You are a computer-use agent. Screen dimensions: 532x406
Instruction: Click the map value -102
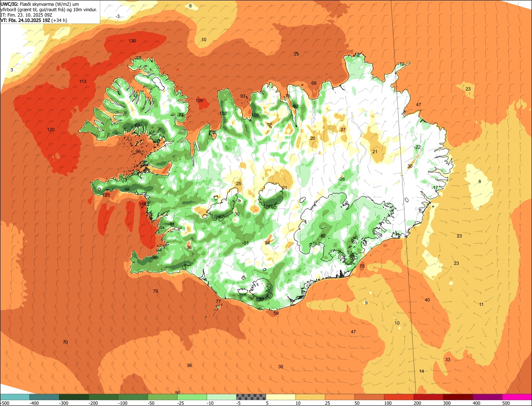click(x=223, y=113)
